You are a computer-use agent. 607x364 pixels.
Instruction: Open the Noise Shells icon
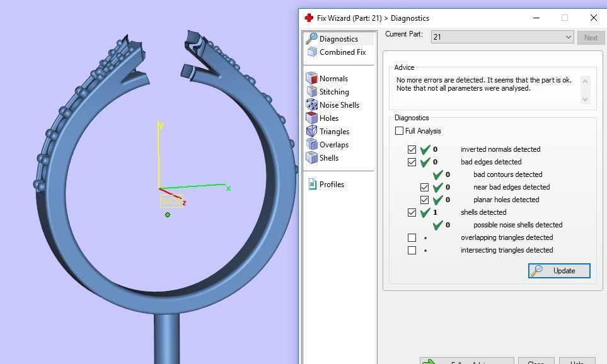click(311, 105)
